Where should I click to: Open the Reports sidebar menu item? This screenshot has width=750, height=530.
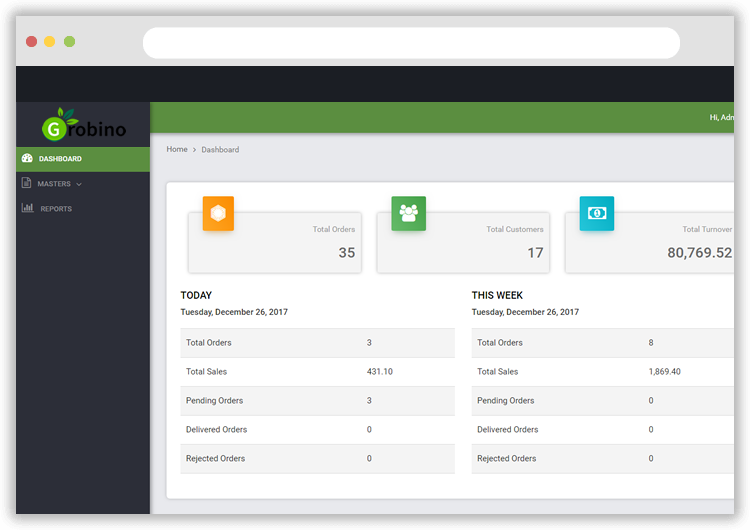(83, 209)
